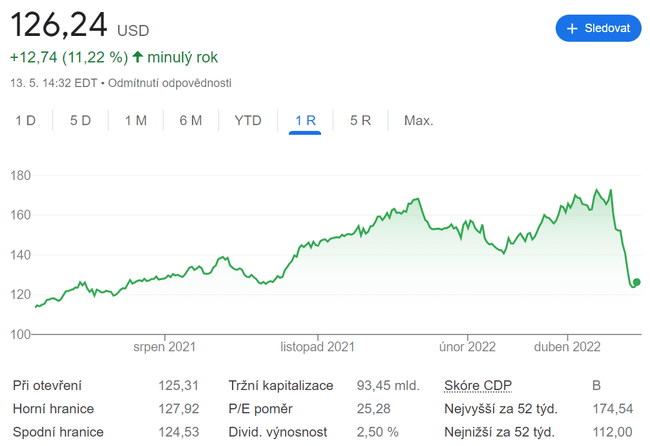Select the 5 D chart range tab

[x=80, y=121]
